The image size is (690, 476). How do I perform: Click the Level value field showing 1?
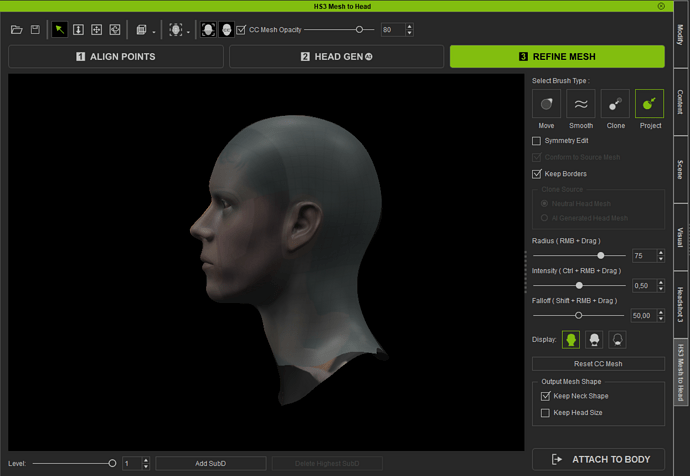pos(132,463)
